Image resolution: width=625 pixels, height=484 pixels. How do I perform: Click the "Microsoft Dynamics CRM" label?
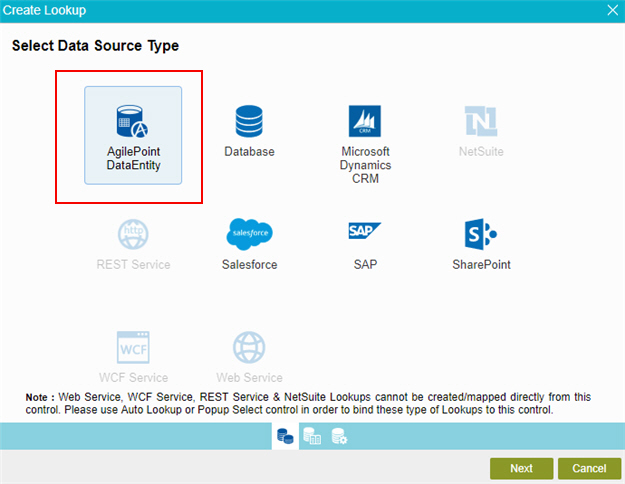pos(365,165)
